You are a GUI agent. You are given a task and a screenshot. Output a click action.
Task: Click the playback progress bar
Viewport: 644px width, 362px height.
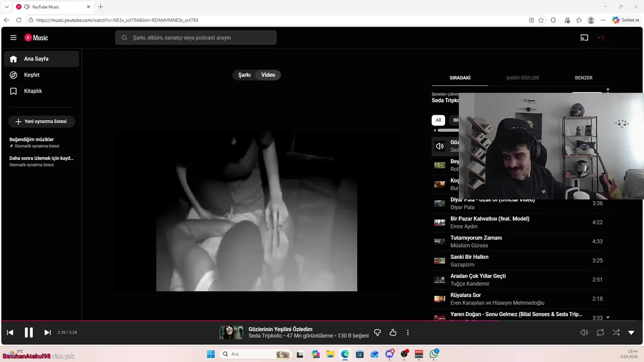(322, 320)
